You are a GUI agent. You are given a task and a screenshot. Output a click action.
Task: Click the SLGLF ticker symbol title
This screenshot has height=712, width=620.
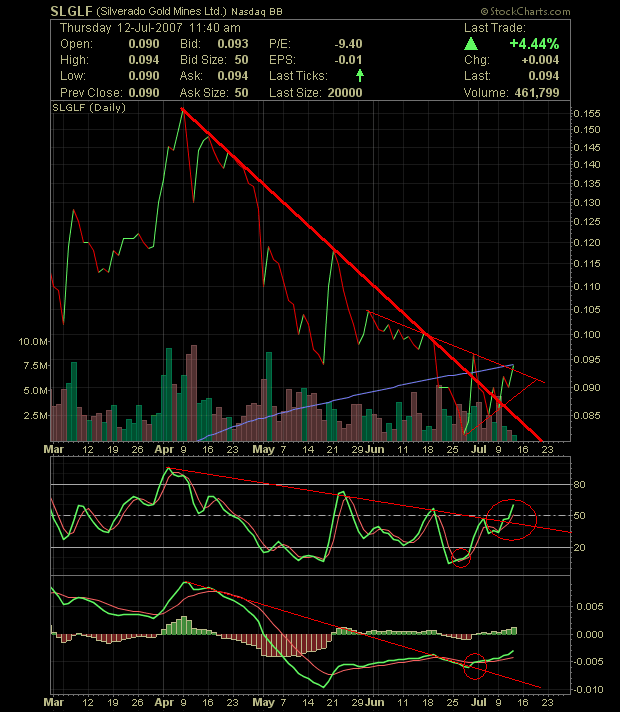[x=71, y=11]
